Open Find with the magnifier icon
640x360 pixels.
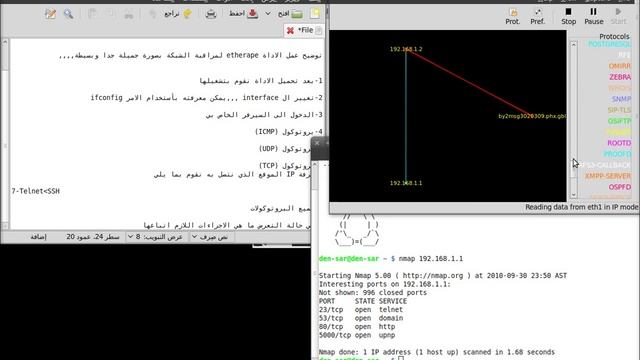point(68,14)
